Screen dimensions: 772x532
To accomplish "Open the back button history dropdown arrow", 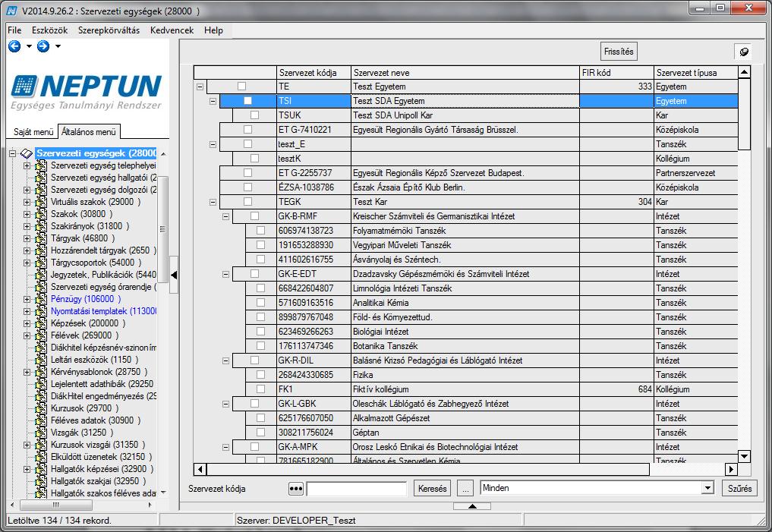I will coord(29,46).
